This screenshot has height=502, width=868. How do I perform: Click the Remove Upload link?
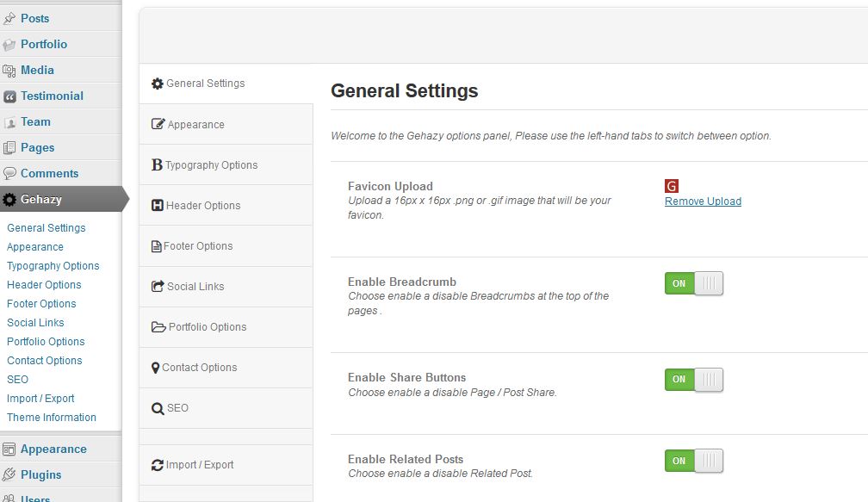click(x=703, y=201)
